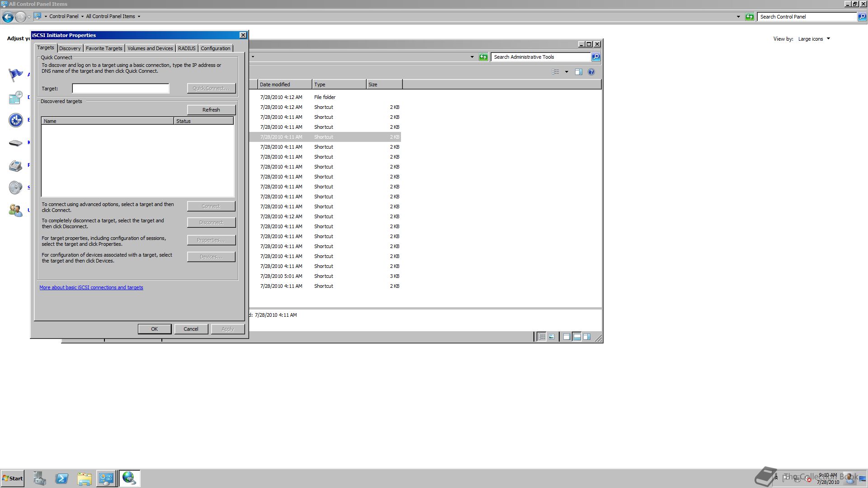
Task: Click the blue Help question mark icon
Action: point(591,72)
